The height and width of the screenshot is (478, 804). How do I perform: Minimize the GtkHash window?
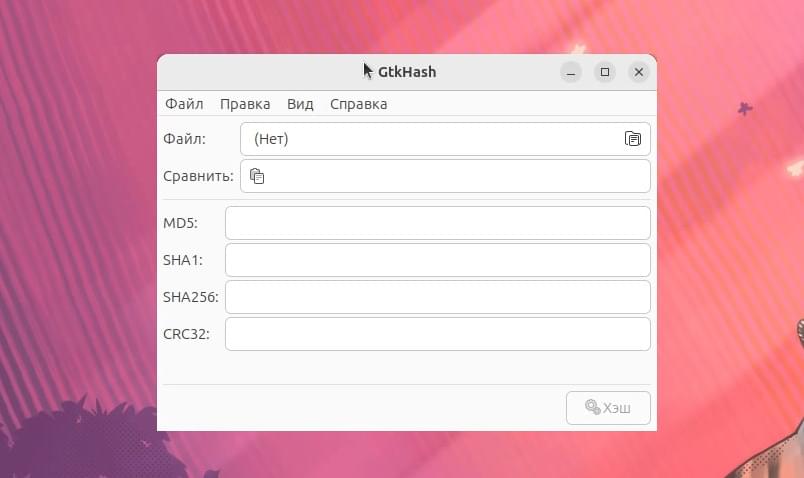(571, 72)
